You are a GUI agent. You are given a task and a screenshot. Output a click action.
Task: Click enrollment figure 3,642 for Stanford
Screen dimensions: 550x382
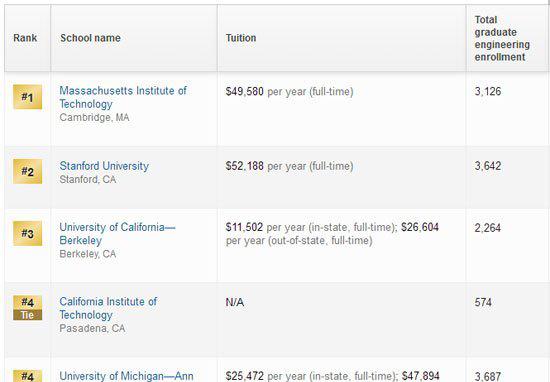(488, 166)
